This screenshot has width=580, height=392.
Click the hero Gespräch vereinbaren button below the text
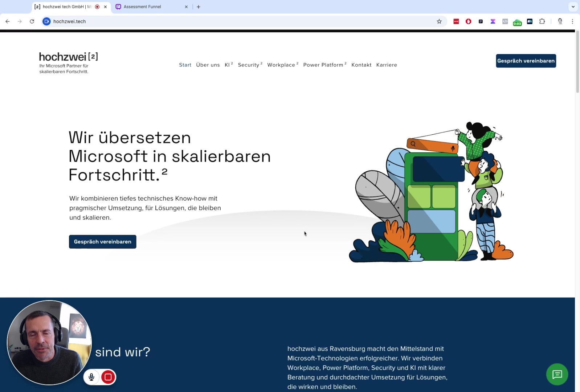point(103,242)
